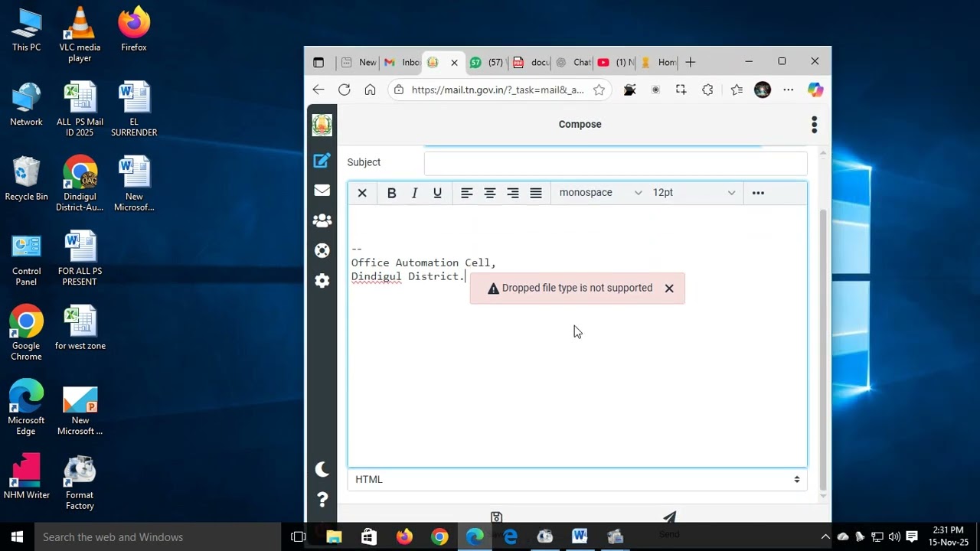
Task: Switch to the 'docu' PDF tab
Action: [x=531, y=63]
